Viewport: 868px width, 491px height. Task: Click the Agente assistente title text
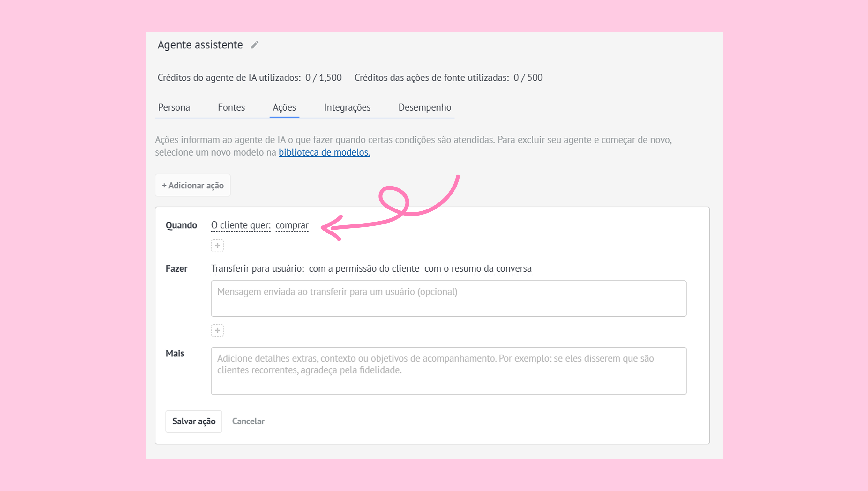point(200,45)
